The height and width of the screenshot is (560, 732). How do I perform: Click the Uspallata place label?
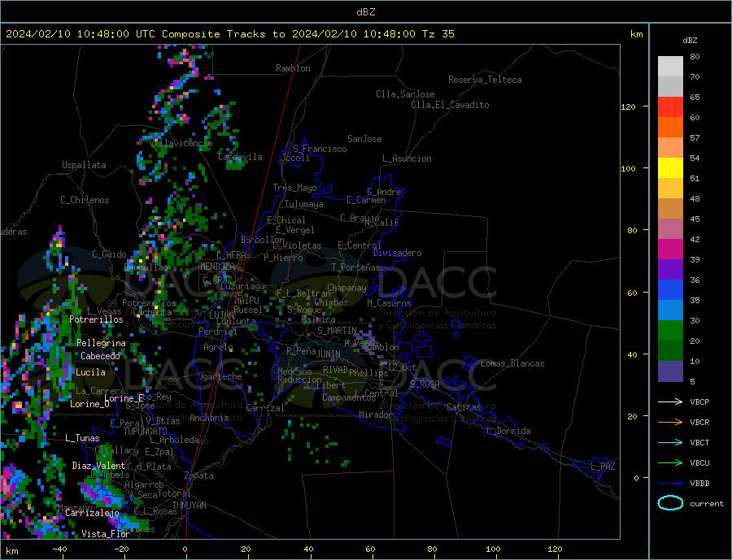coord(84,165)
